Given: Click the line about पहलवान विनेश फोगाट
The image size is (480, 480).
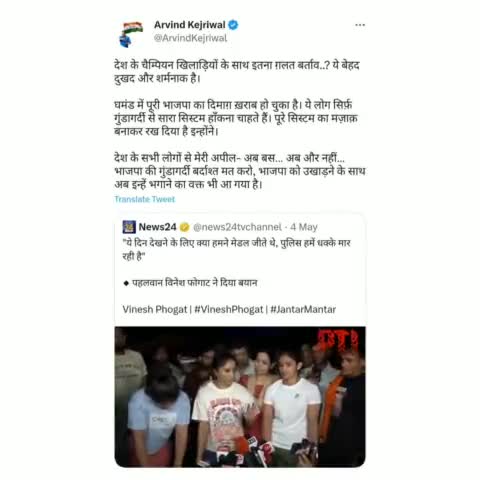Looking at the screenshot, I should (x=191, y=283).
